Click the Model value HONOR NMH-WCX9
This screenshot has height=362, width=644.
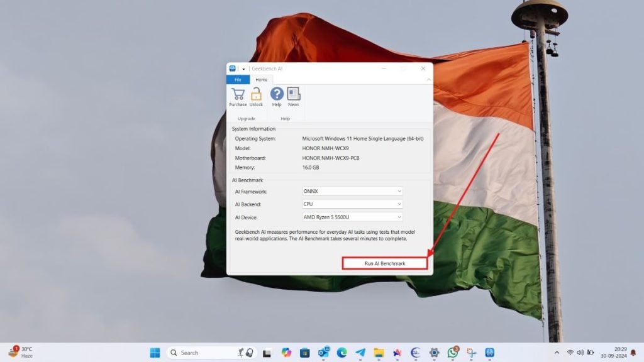[x=325, y=148]
